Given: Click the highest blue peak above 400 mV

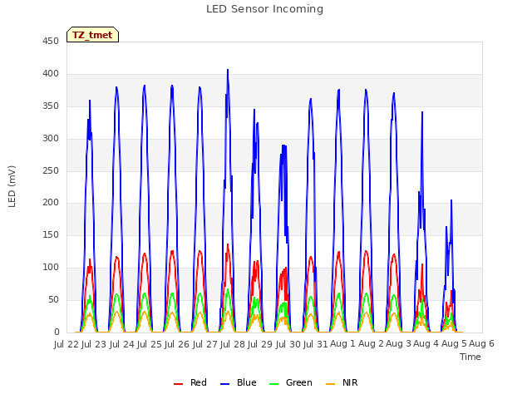Looking at the screenshot, I should (228, 70).
